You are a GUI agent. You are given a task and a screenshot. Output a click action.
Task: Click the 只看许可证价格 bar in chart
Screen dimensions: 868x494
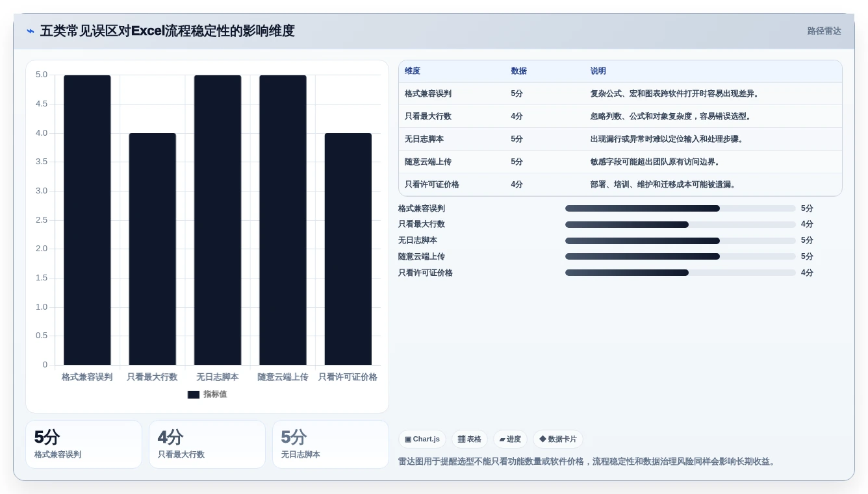tap(348, 249)
